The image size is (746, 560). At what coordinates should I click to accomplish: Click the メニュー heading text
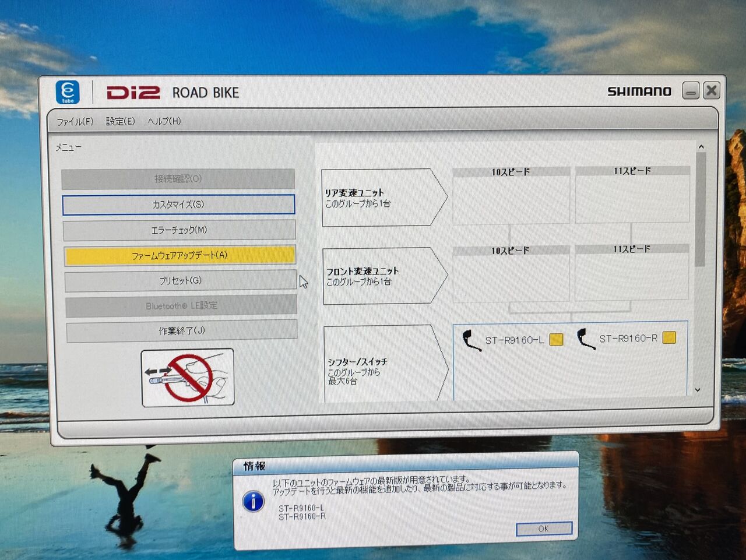click(x=68, y=147)
